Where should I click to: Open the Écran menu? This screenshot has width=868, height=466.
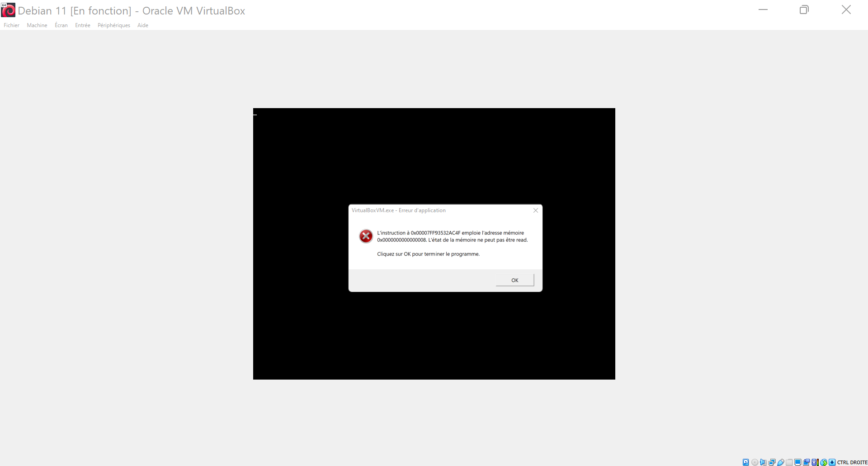[x=61, y=25]
